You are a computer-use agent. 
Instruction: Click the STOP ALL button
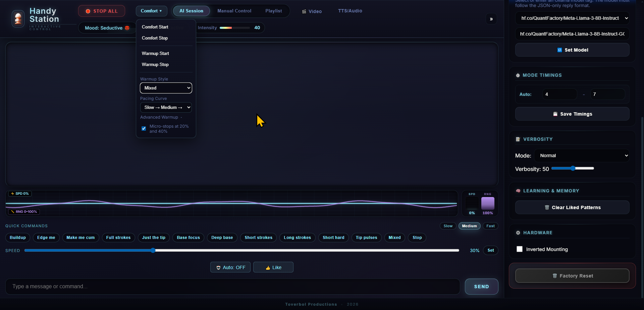pos(102,11)
